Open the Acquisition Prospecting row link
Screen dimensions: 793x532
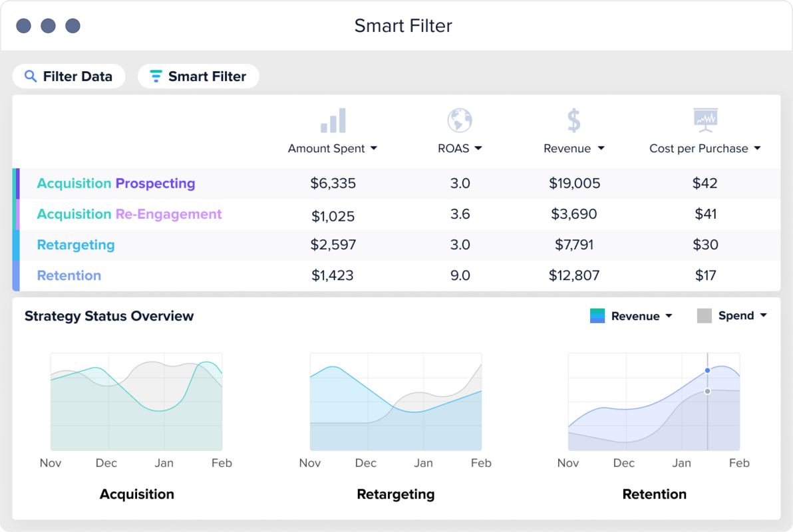(116, 183)
